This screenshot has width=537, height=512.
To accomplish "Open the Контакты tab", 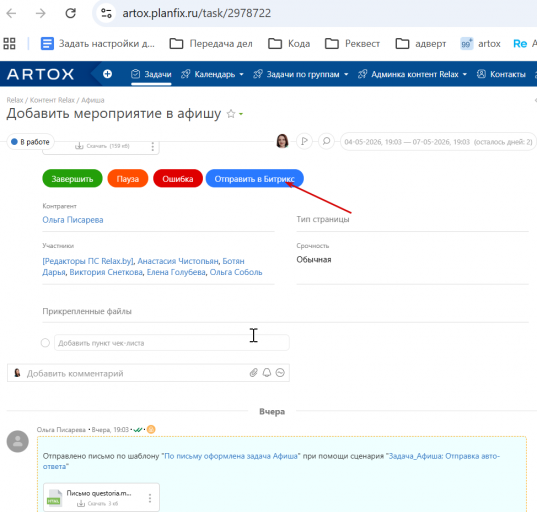I will point(501,74).
